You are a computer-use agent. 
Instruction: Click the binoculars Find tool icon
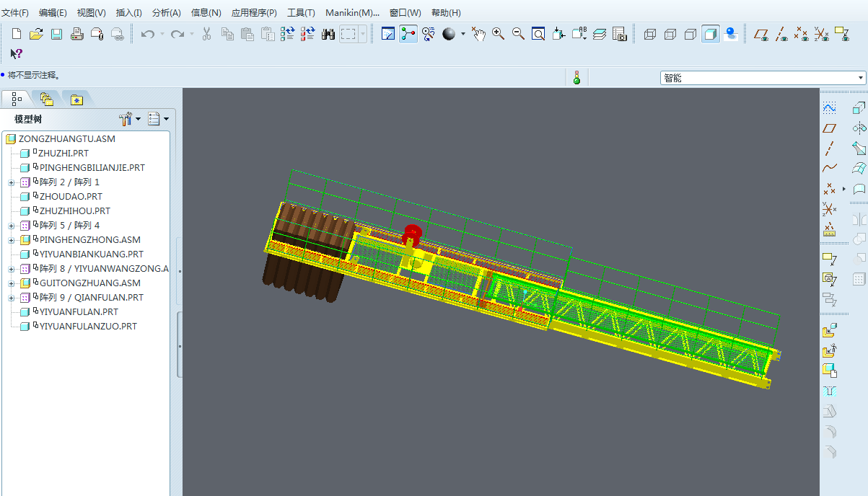point(328,34)
